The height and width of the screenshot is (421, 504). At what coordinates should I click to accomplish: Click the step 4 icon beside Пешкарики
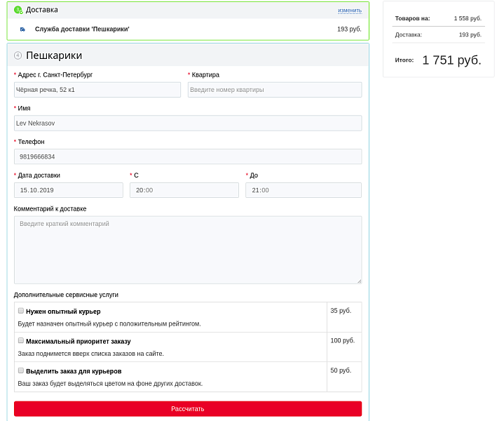click(18, 55)
